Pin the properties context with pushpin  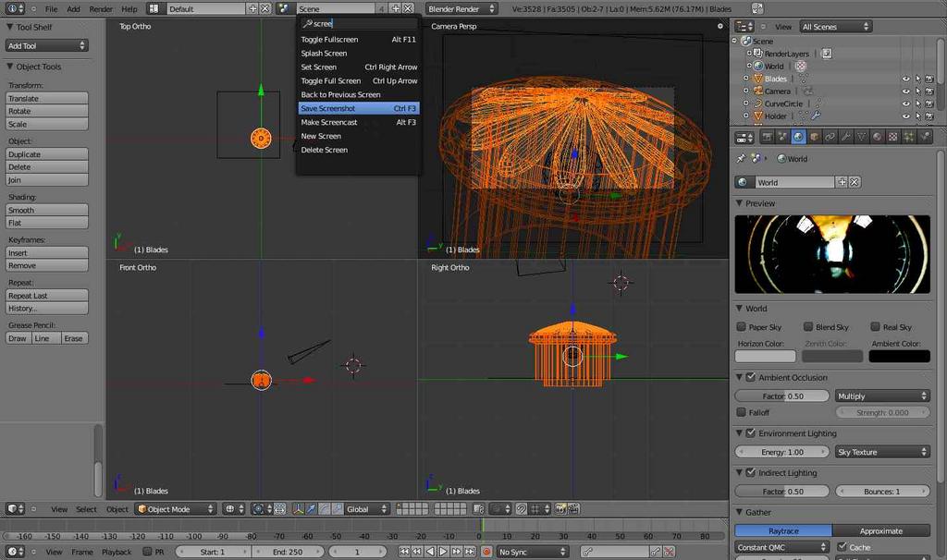pyautogui.click(x=742, y=158)
